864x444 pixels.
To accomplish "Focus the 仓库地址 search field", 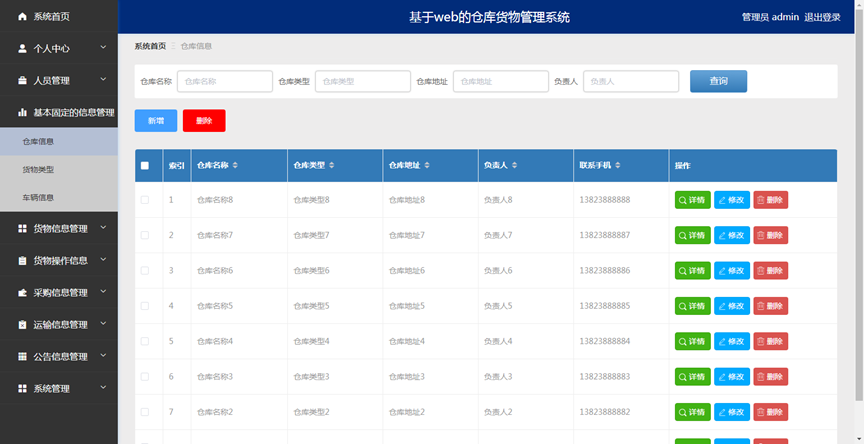I will coord(501,81).
